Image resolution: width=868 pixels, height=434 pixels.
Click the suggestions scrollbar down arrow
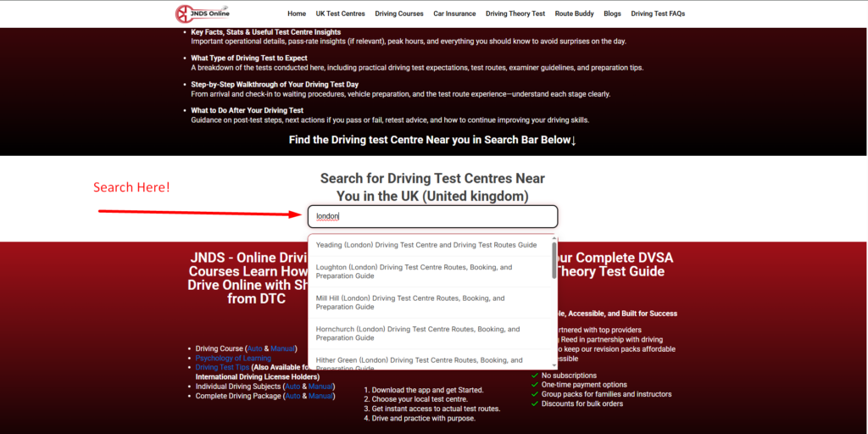click(554, 365)
